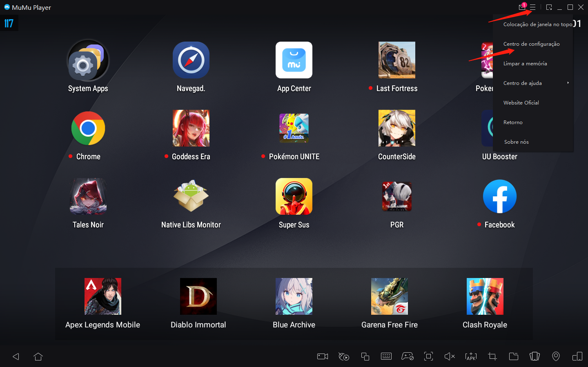Rotate or shake the device screen
The image size is (588, 367).
(535, 356)
